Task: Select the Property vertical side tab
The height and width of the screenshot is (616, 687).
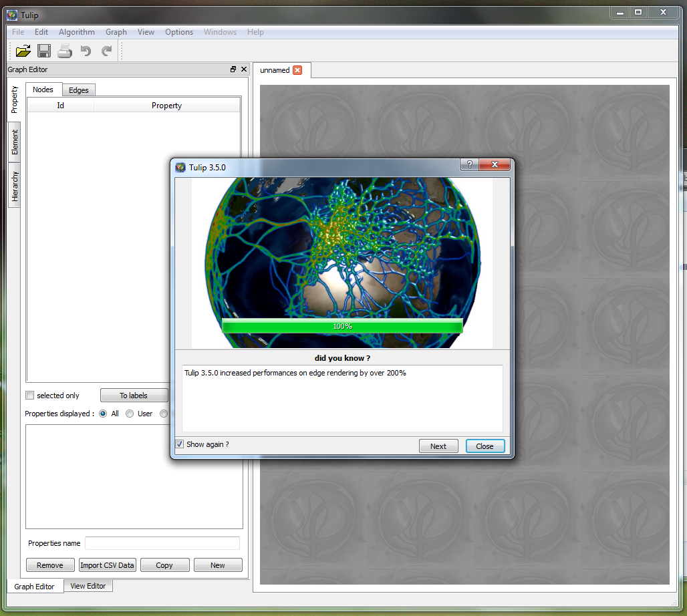Action: tap(15, 100)
